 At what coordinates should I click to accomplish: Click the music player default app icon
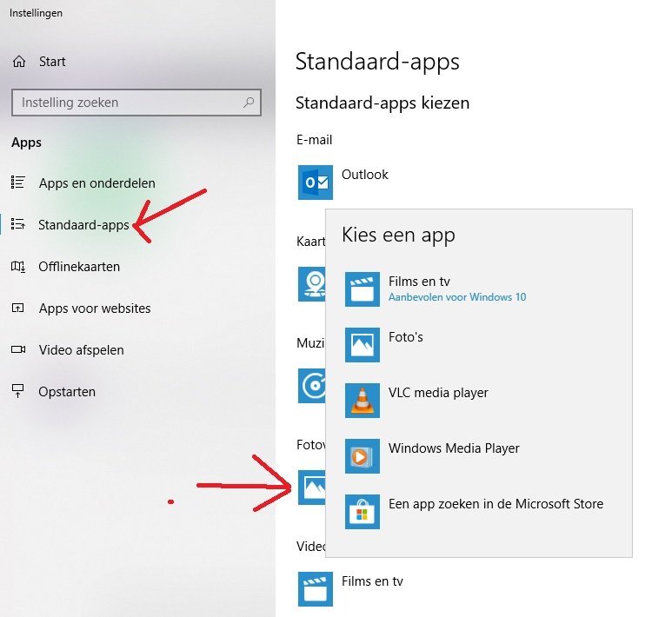coord(311,386)
